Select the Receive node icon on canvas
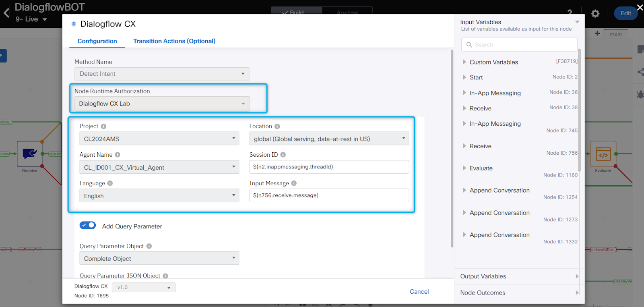Image resolution: width=644 pixels, height=307 pixels. (x=30, y=153)
